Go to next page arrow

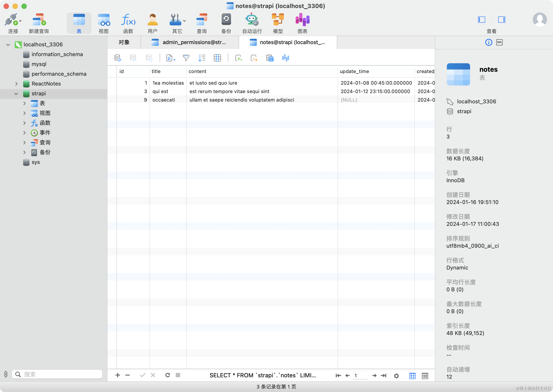(374, 376)
